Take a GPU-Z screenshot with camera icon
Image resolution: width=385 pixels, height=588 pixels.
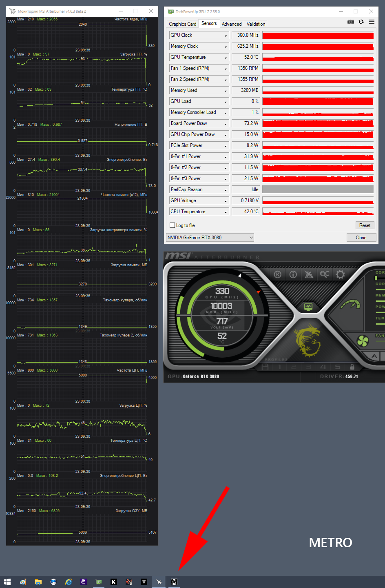pos(350,22)
